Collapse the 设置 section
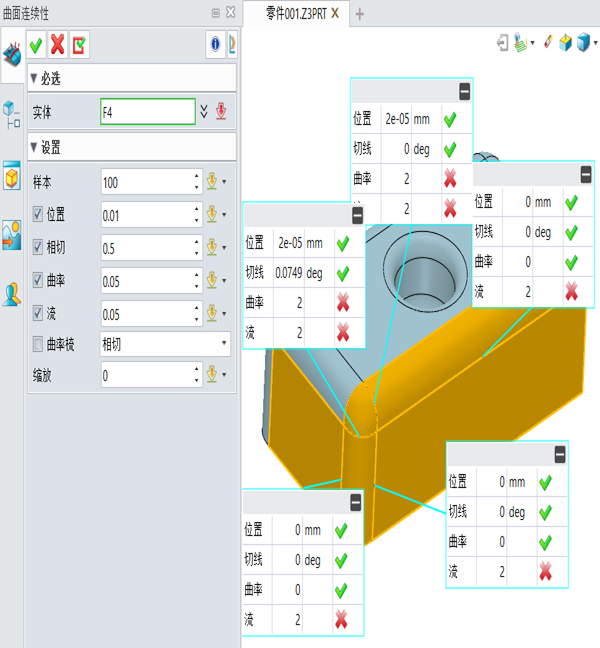600x648 pixels. (x=34, y=147)
